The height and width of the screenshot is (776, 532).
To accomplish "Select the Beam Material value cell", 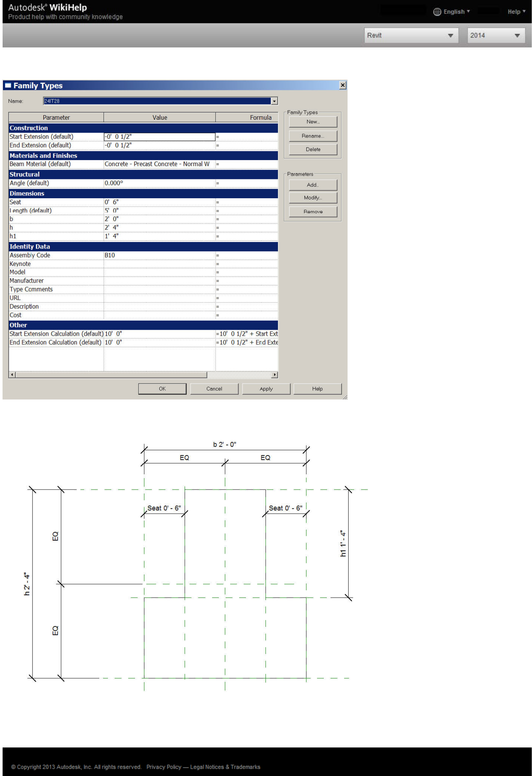I will click(x=160, y=164).
